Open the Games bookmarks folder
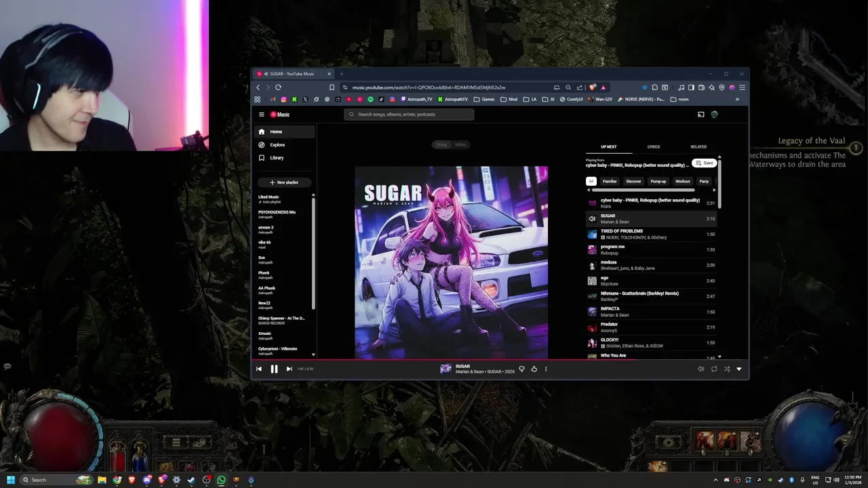Viewport: 868px width, 488px height. 484,99
